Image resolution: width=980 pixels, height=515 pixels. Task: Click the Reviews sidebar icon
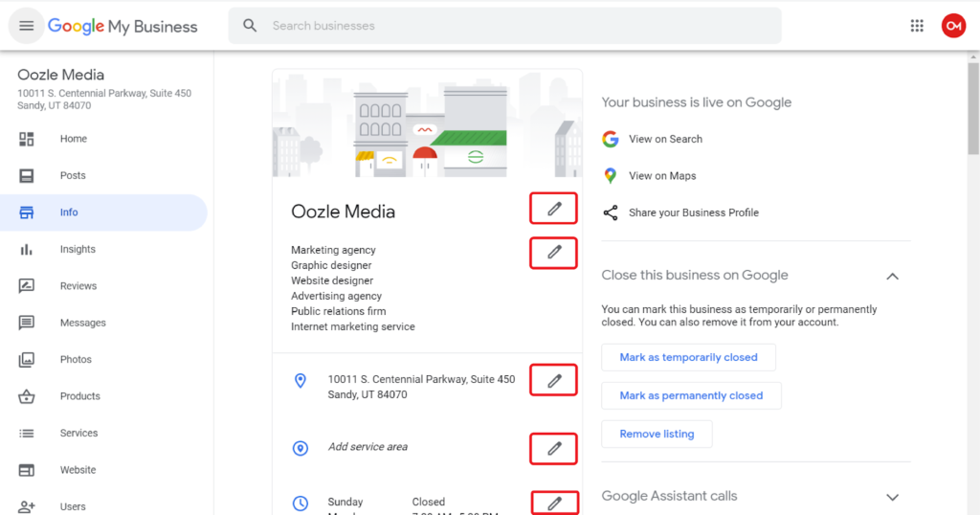point(26,286)
